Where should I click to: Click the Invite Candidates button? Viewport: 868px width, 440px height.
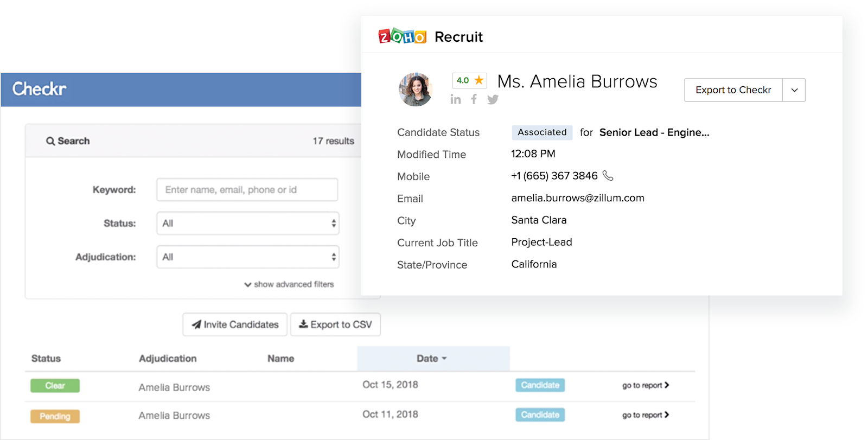click(x=235, y=324)
